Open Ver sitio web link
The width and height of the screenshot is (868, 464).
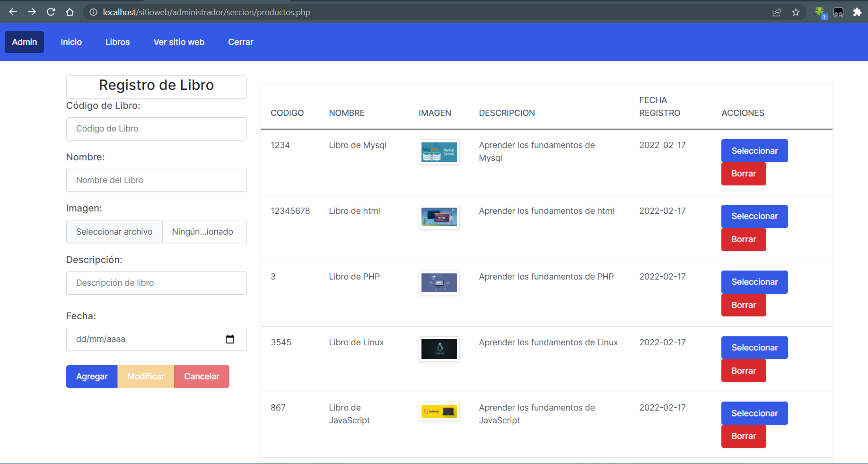179,42
